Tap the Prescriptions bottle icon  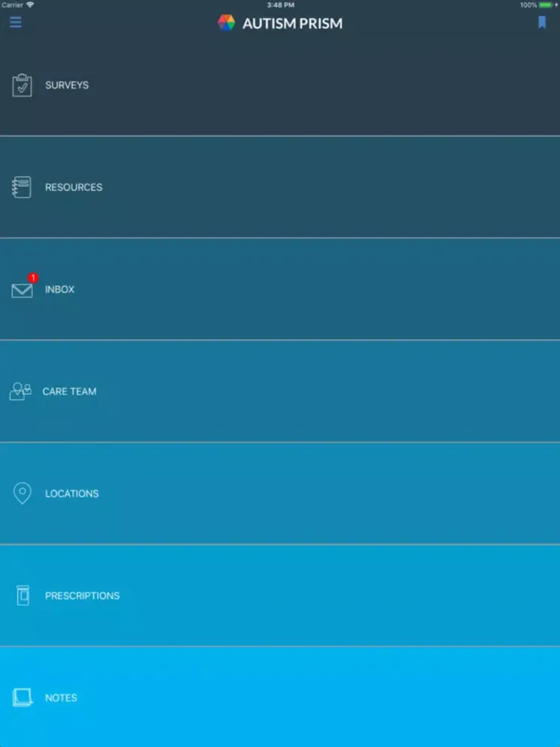point(23,595)
